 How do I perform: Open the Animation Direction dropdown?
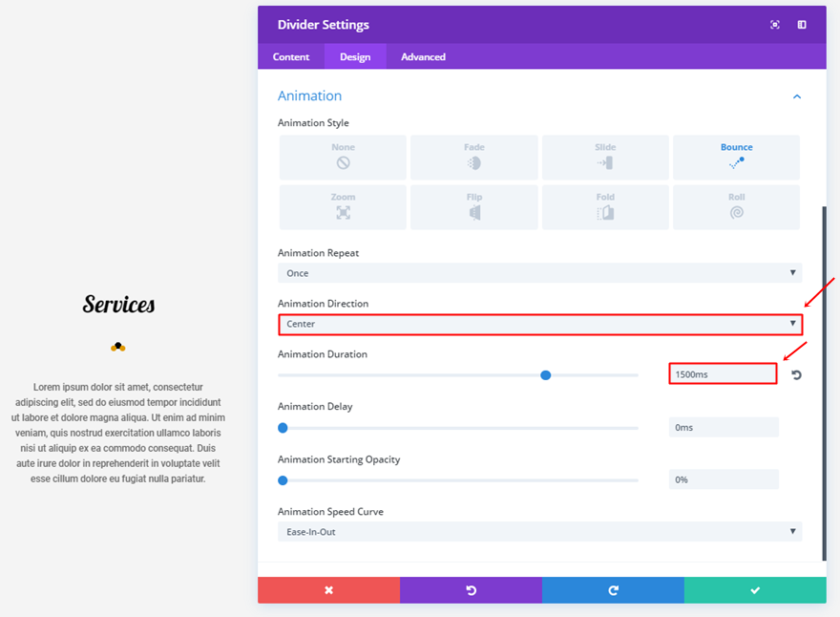[x=539, y=324]
